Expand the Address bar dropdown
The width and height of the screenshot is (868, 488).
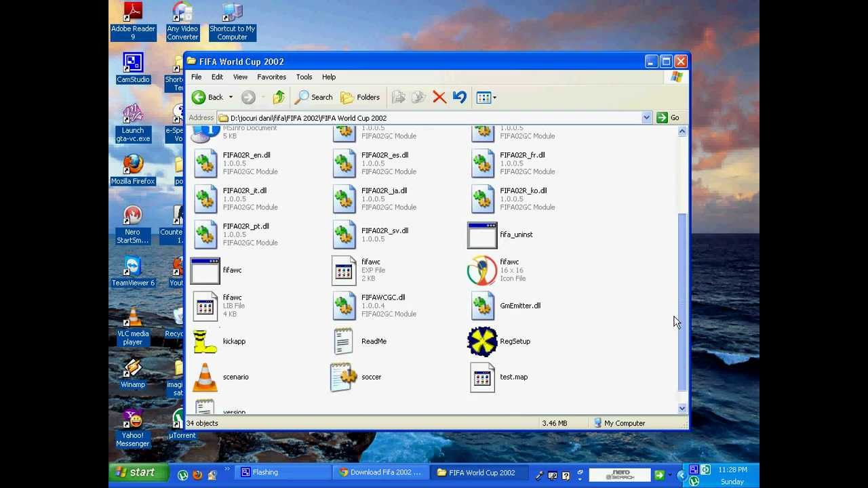pyautogui.click(x=646, y=118)
